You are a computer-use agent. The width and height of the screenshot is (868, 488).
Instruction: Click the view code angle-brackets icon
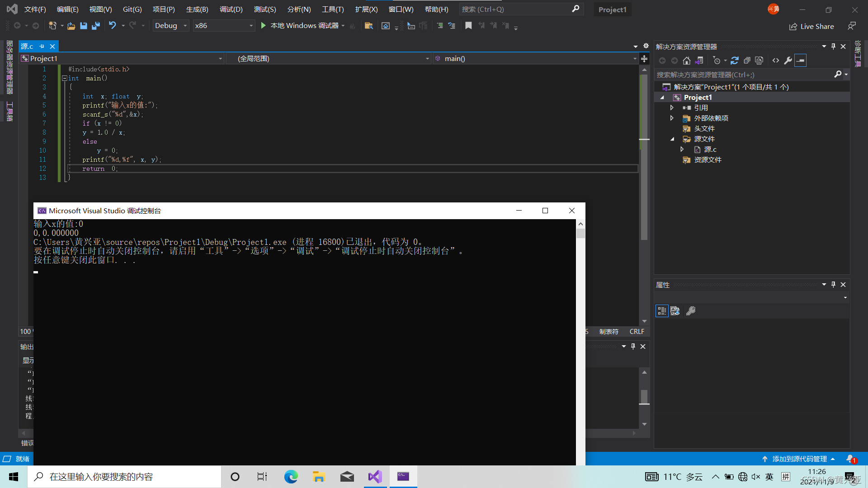(776, 61)
